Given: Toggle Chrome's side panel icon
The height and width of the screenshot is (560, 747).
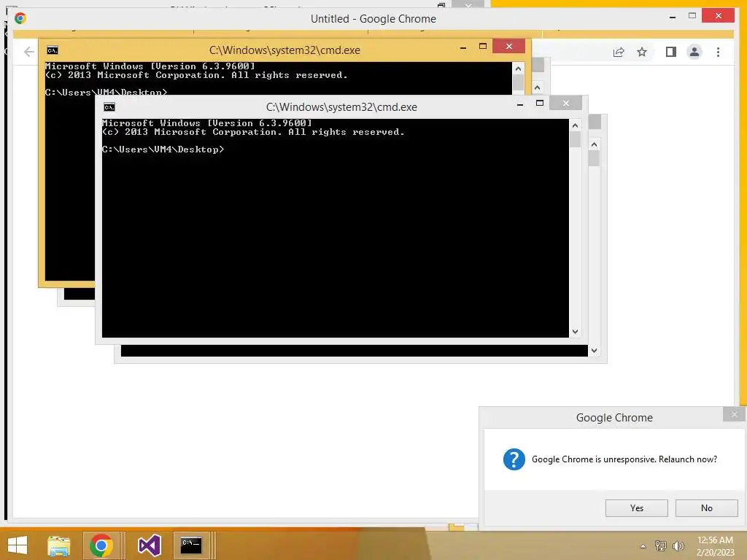Looking at the screenshot, I should [x=671, y=52].
